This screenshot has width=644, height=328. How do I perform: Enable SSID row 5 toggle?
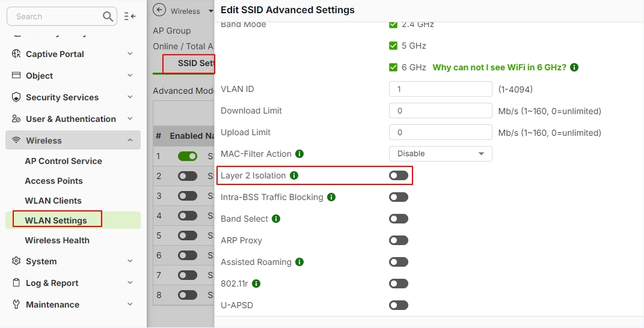[x=187, y=235]
